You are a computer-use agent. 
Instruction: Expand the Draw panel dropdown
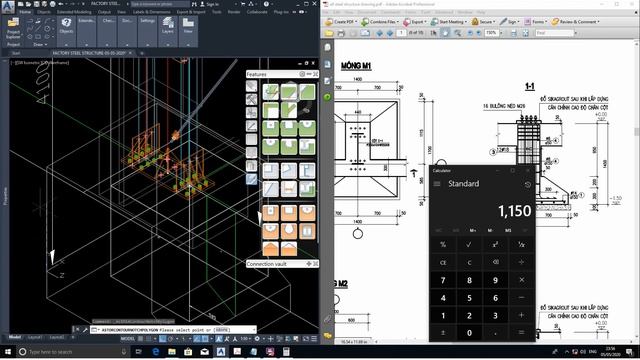[x=40, y=44]
